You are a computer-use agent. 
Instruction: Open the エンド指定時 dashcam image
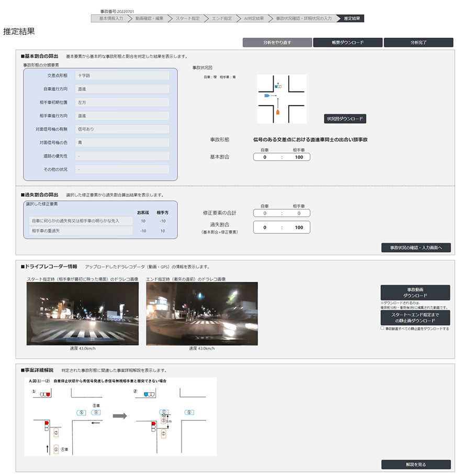click(x=202, y=314)
